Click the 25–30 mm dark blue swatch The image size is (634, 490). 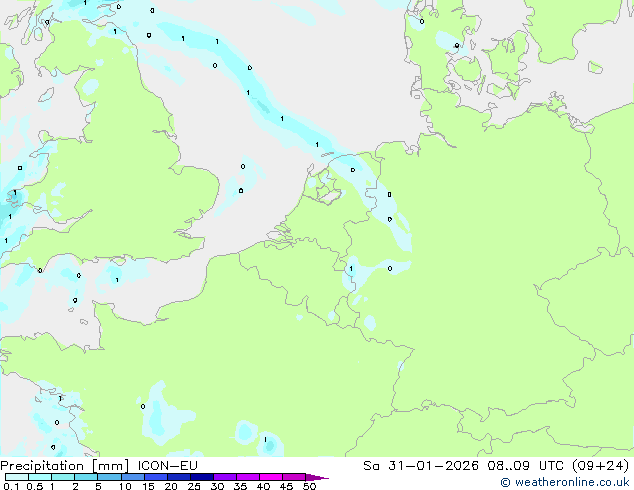202,477
